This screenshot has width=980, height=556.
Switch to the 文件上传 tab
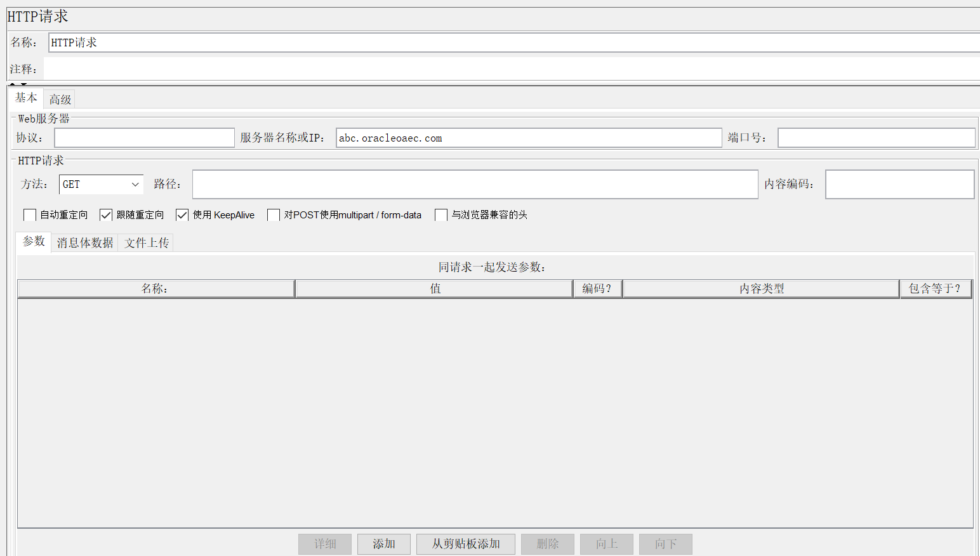pos(147,242)
